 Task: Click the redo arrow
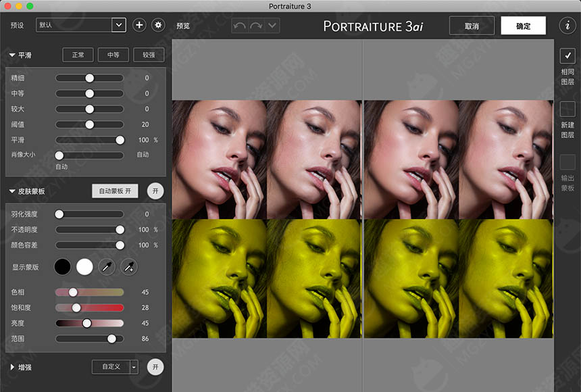click(x=256, y=26)
